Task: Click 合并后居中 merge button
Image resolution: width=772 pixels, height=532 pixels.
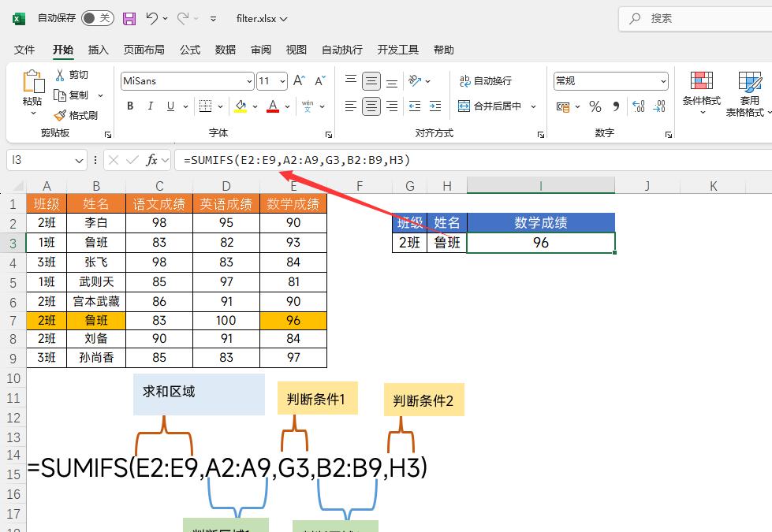Action: [490, 106]
